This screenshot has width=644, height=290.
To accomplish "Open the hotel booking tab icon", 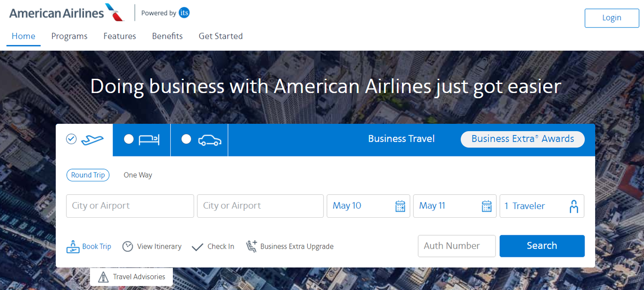I will pyautogui.click(x=148, y=139).
